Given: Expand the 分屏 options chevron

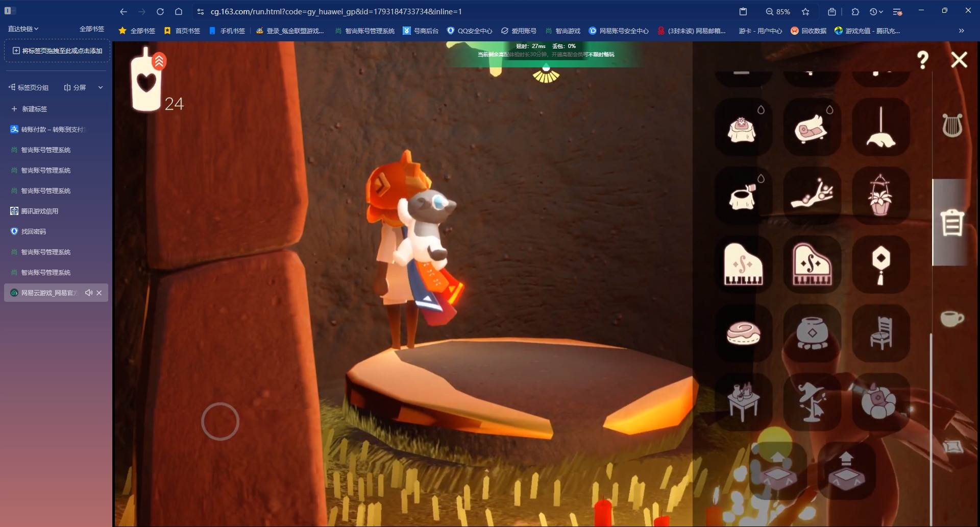Looking at the screenshot, I should (101, 87).
